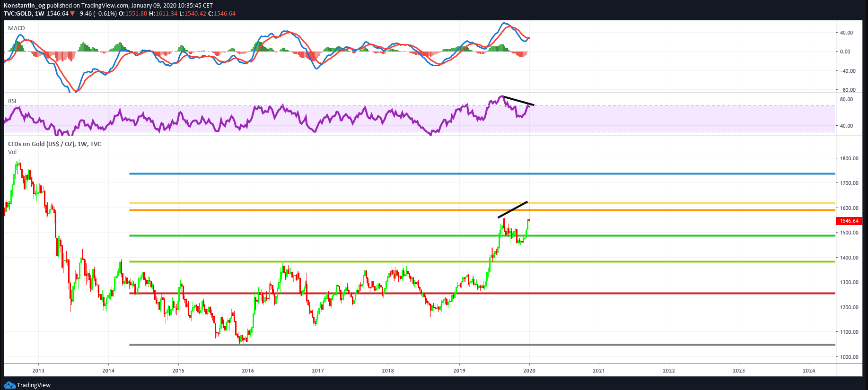
Task: Click the red 1546.64 current price tag
Action: (849, 221)
